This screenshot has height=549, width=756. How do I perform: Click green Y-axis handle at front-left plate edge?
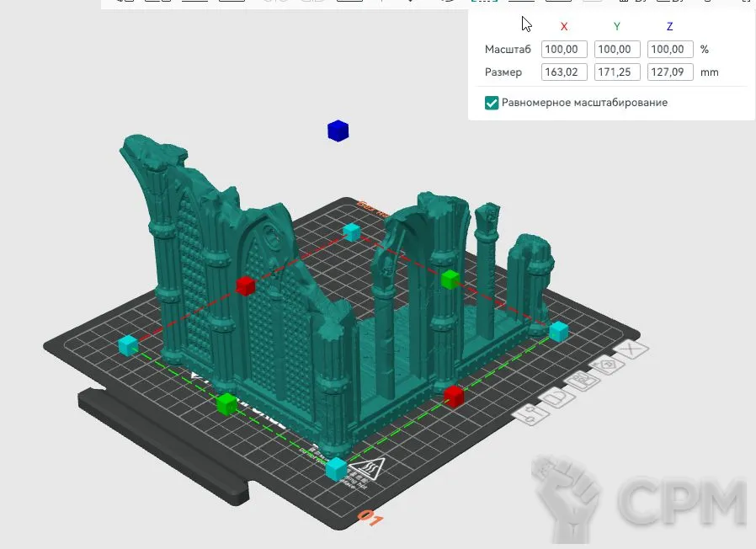[x=226, y=404]
